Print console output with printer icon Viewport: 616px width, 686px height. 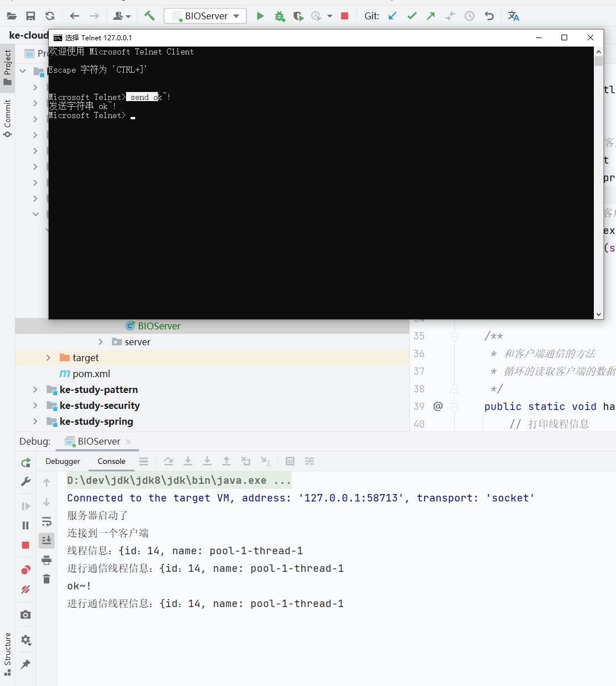point(47,560)
